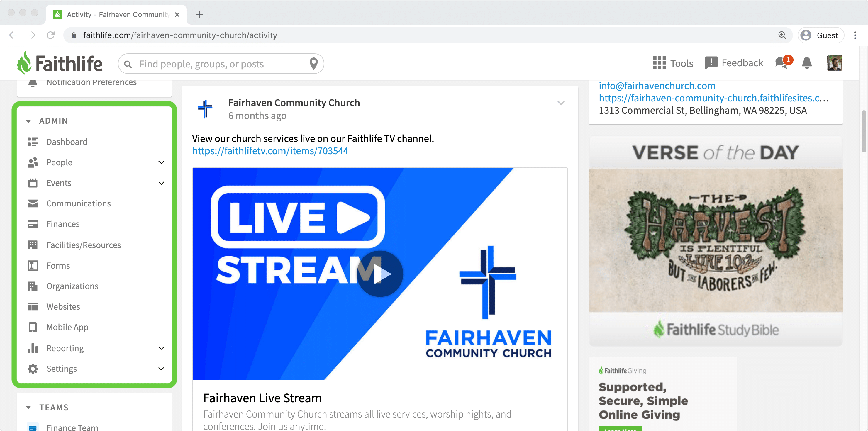Open Notification Preferences
Image resolution: width=868 pixels, height=431 pixels.
pos(91,82)
